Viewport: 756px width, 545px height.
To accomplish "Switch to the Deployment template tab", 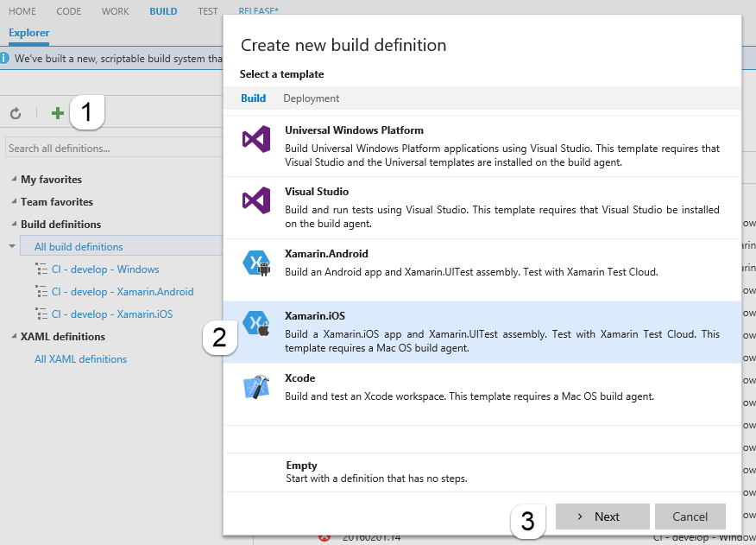I will tap(311, 98).
